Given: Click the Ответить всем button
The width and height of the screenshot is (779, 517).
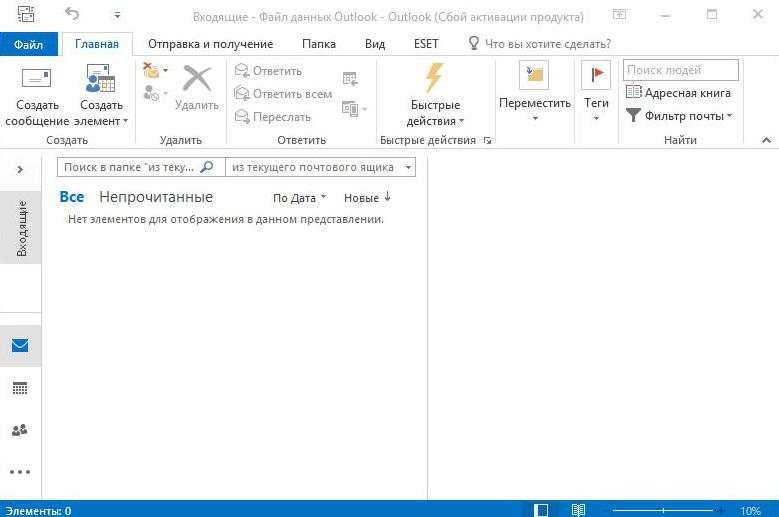Looking at the screenshot, I should [x=283, y=93].
